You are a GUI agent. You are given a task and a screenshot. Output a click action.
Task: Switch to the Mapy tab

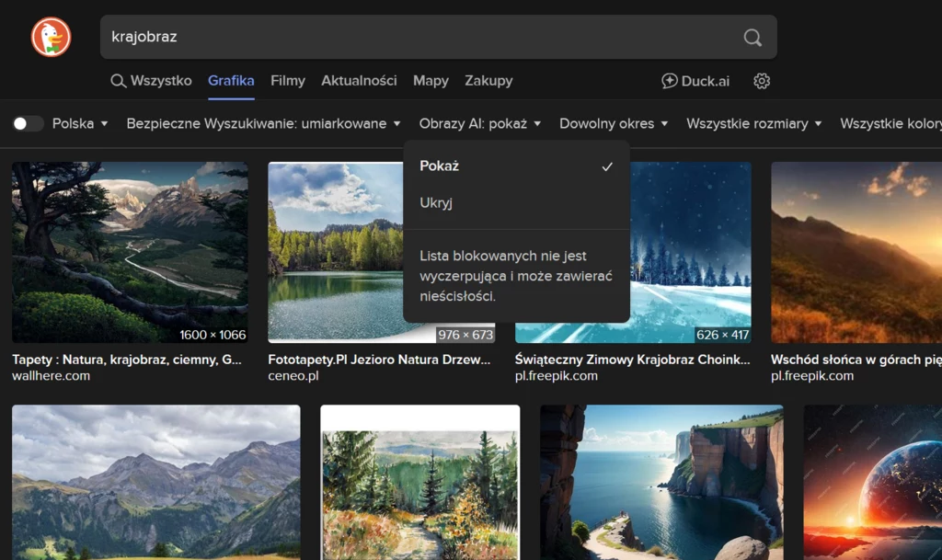431,81
